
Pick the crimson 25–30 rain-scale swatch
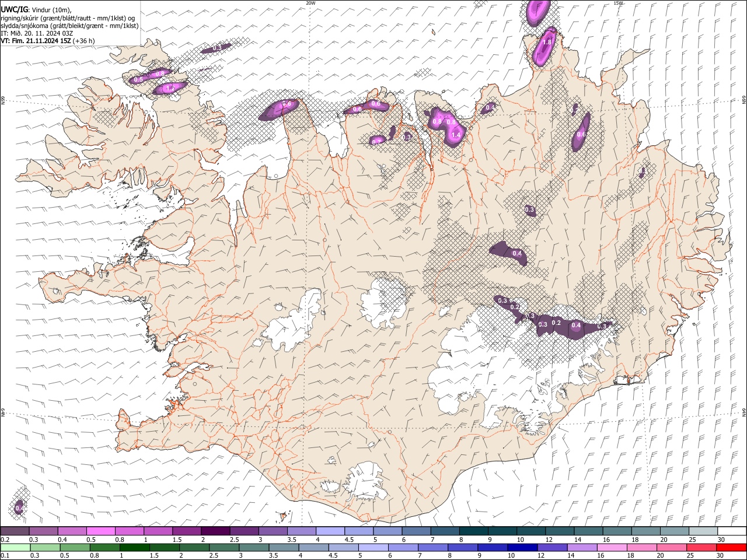[x=702, y=547]
